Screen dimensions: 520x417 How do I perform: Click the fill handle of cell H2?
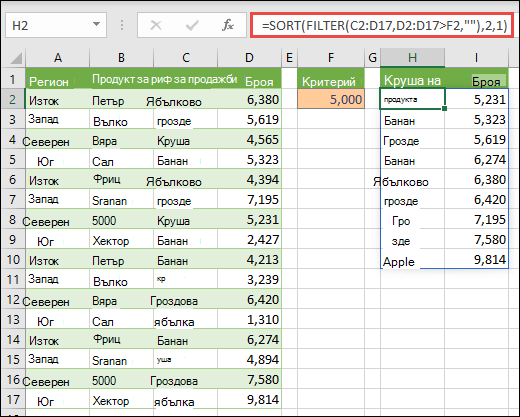[x=444, y=108]
